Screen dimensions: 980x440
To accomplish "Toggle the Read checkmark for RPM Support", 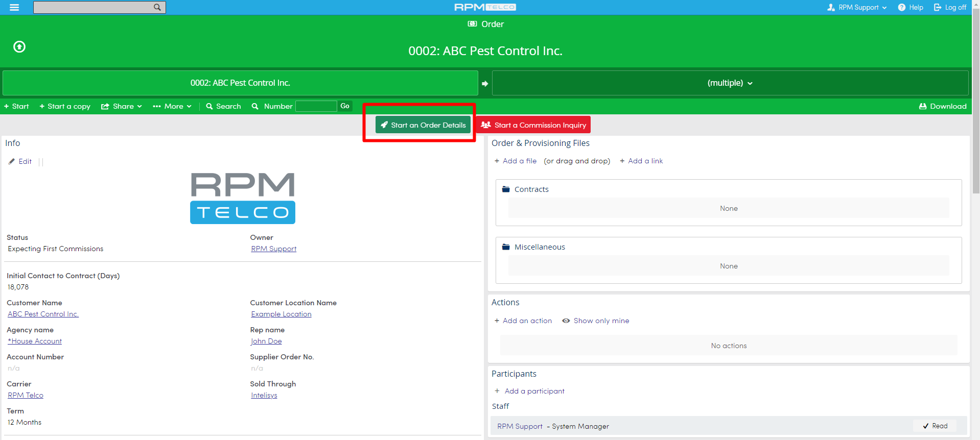I will (x=935, y=426).
